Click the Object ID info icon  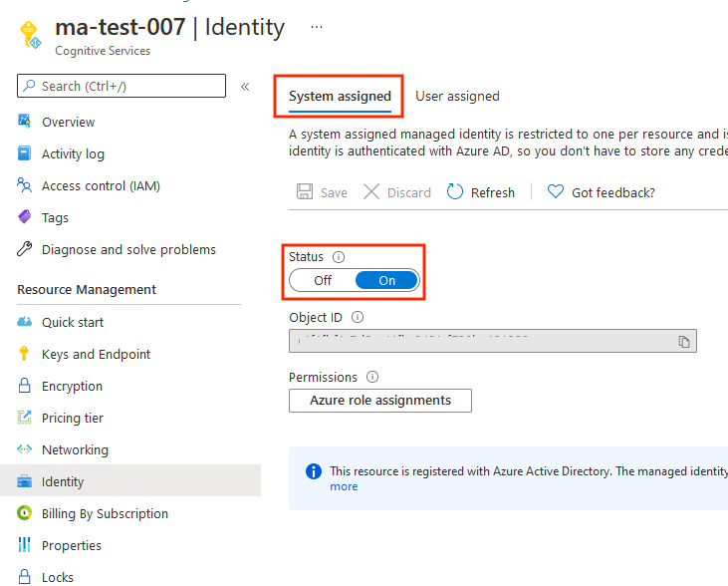coord(358,318)
